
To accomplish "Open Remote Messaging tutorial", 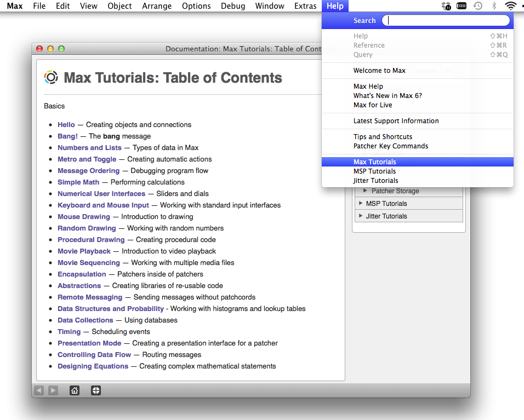I will click(90, 297).
